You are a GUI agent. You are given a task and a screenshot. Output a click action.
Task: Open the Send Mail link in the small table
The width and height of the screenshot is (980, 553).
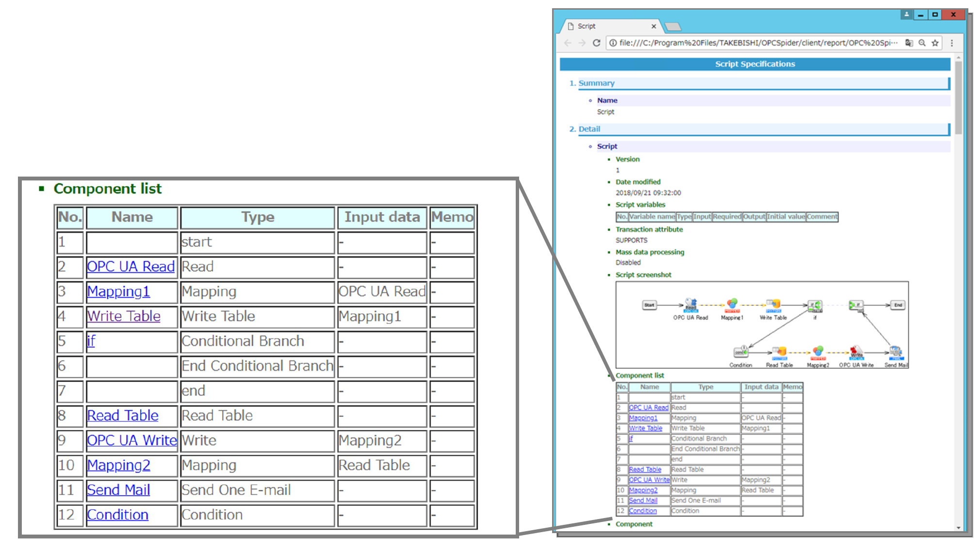pyautogui.click(x=643, y=500)
